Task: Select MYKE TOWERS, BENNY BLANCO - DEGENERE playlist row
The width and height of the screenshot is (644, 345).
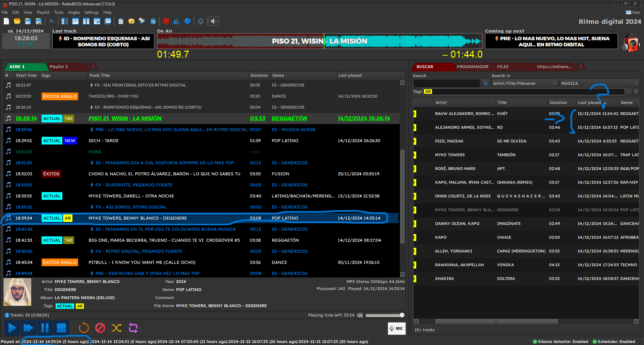Action: tap(201, 218)
